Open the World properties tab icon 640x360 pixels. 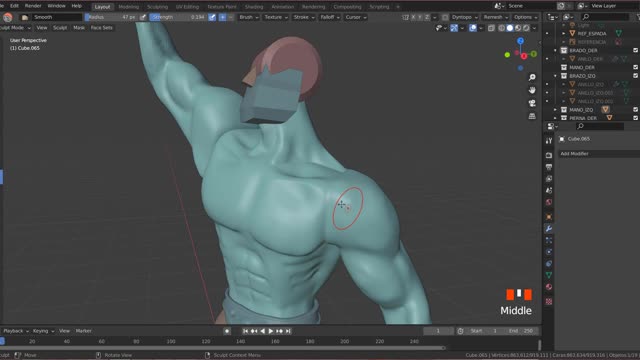549,202
